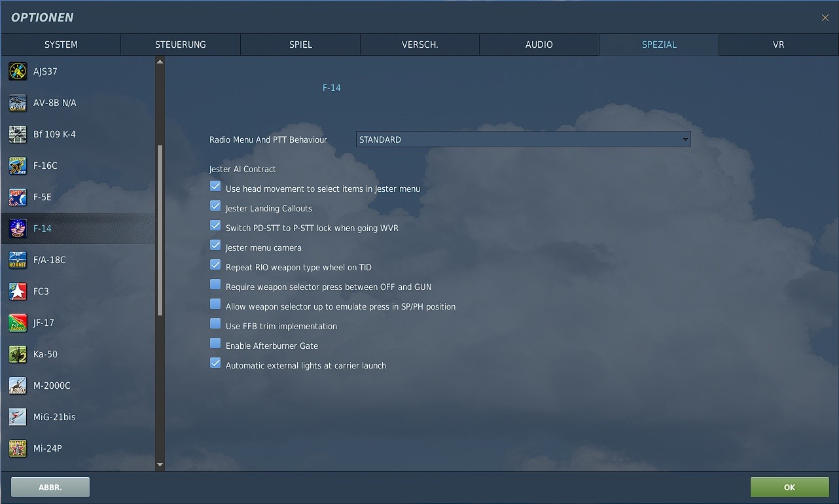Switch to the SPIEL tab

[x=300, y=45]
